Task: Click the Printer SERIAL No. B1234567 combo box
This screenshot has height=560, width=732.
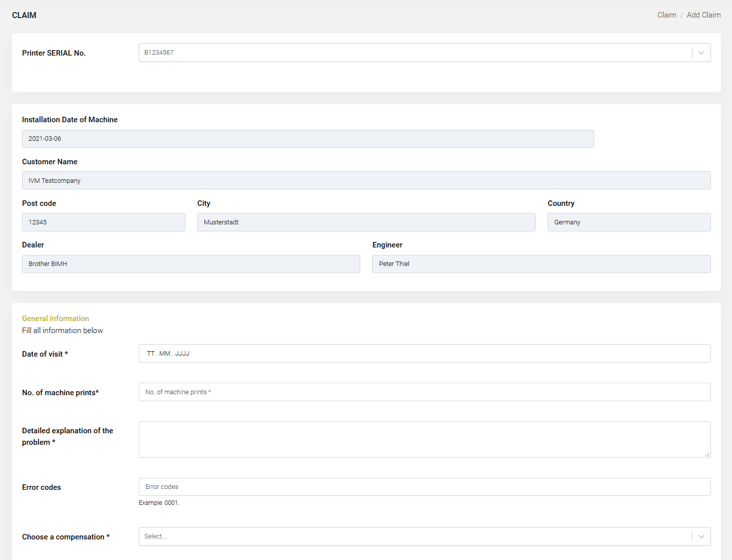Action: 415,53
